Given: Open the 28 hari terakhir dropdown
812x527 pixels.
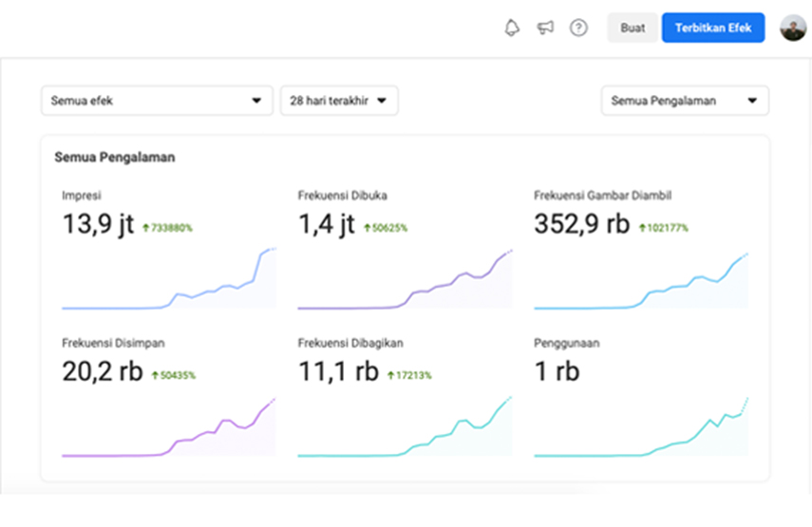Looking at the screenshot, I should (x=339, y=101).
